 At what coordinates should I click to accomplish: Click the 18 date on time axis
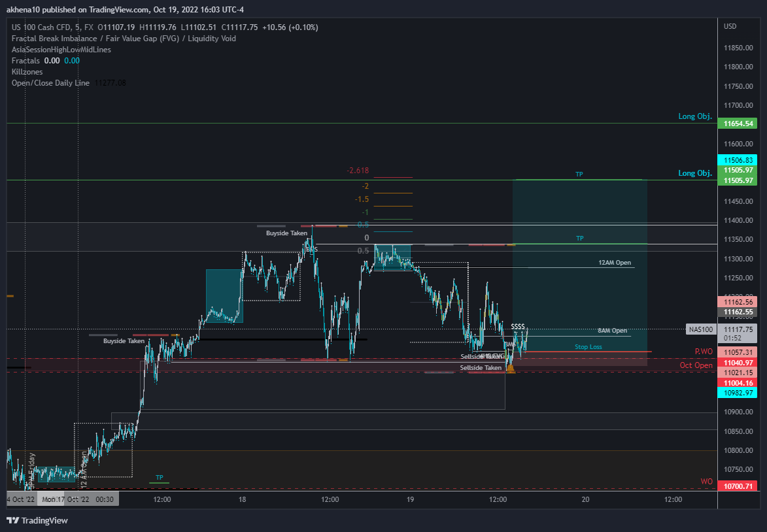pyautogui.click(x=242, y=499)
